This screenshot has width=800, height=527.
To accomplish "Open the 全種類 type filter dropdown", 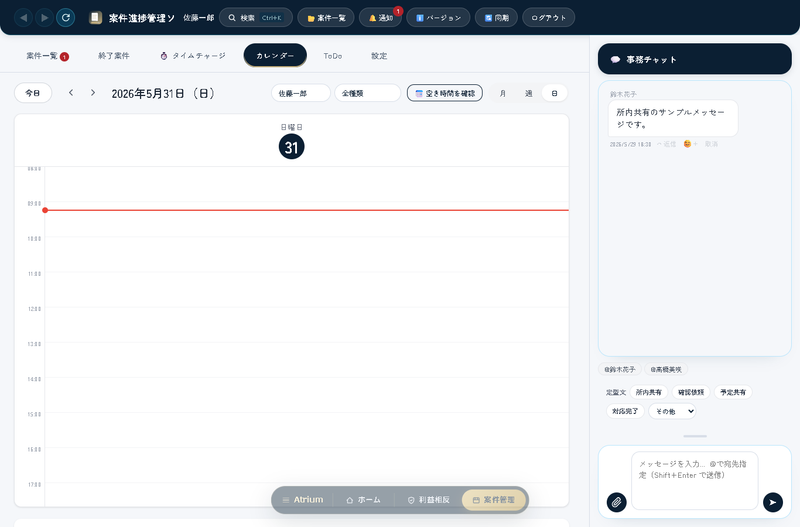I will (367, 93).
